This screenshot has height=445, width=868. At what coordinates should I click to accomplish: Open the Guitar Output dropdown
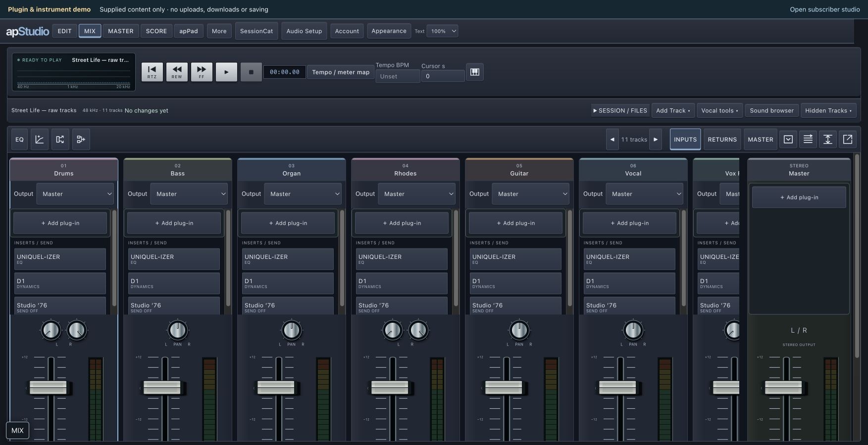pyautogui.click(x=530, y=194)
